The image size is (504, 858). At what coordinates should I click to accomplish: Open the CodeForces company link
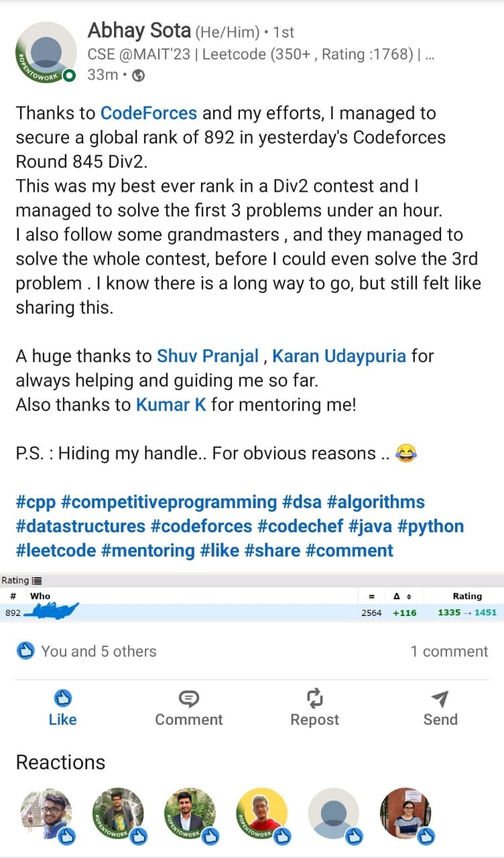pyautogui.click(x=148, y=113)
